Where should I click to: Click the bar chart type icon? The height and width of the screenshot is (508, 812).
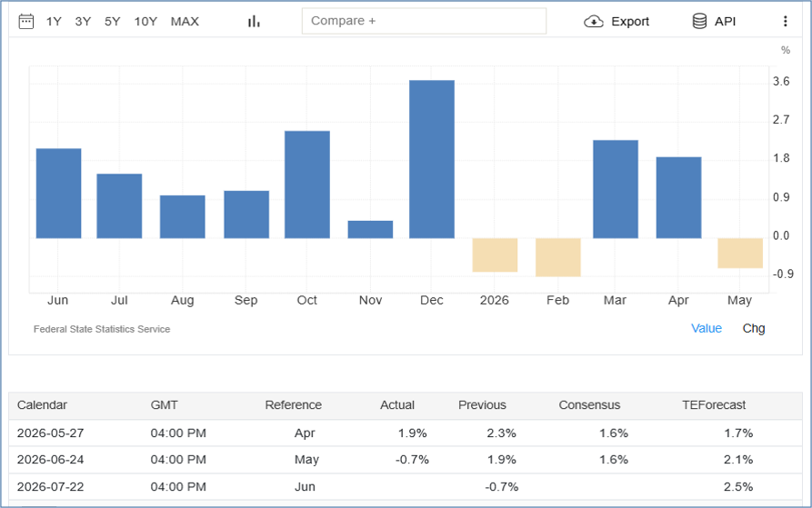pos(254,22)
